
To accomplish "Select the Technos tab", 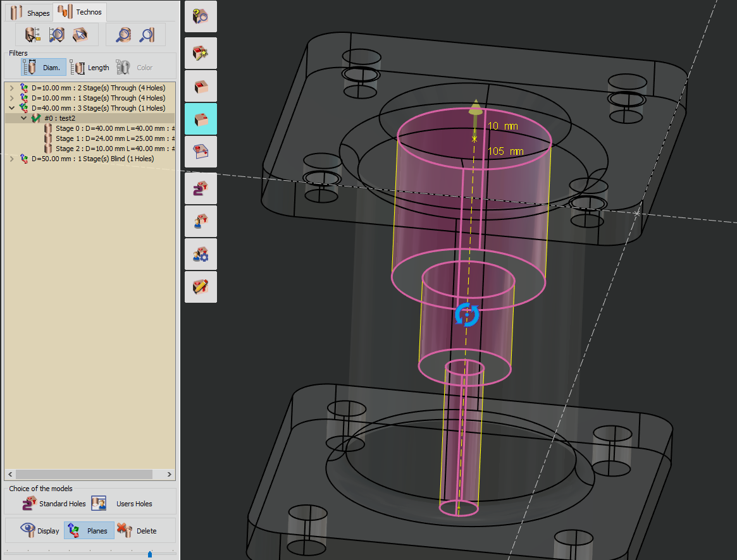I will pos(80,12).
